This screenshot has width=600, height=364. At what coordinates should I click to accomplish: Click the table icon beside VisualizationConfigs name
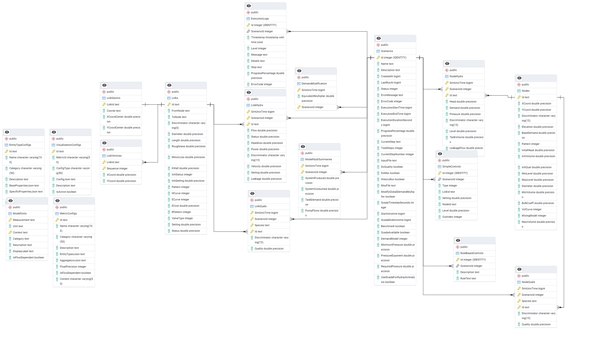point(53,145)
